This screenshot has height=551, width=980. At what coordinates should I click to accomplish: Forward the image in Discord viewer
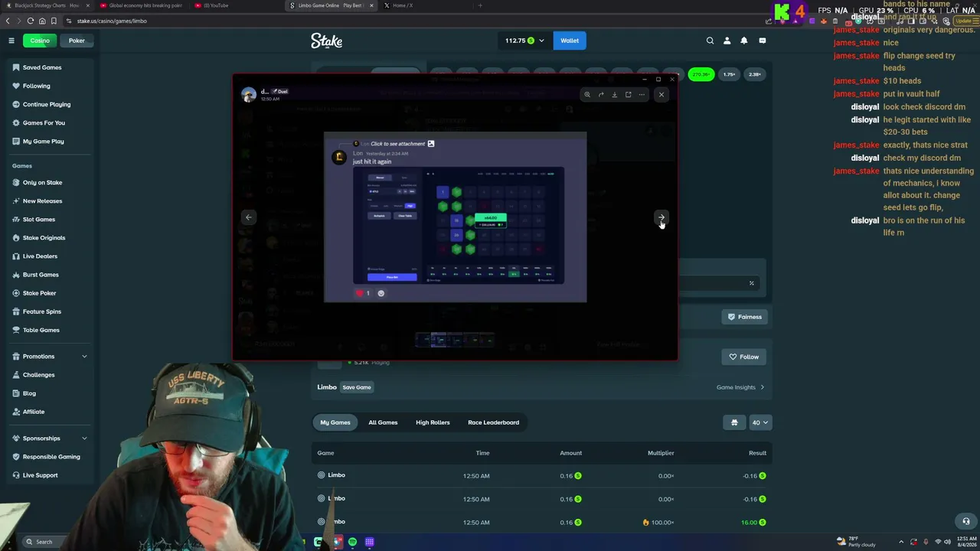tap(601, 95)
